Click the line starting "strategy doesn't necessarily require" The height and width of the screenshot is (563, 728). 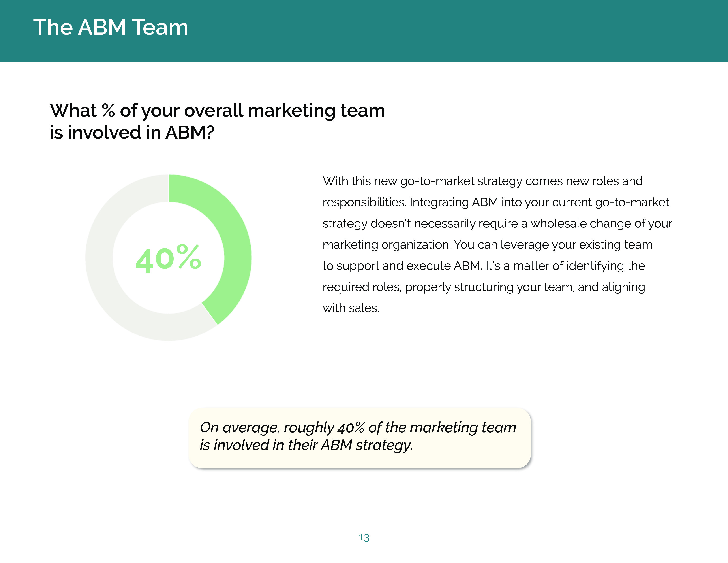tap(497, 223)
